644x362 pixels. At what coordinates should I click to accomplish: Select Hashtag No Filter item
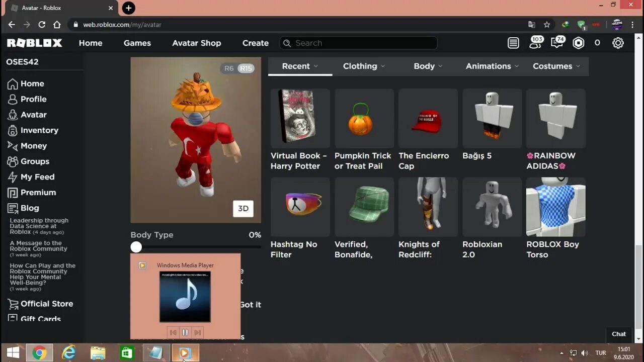point(300,219)
